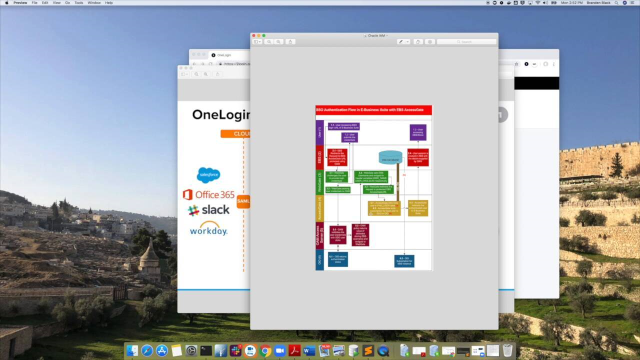Open the highlight color dropdown arrow
The image size is (640, 360).
(407, 42)
